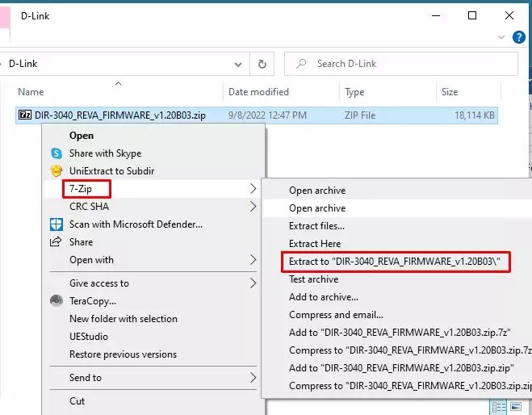Switch to details view layout icon

(499, 407)
